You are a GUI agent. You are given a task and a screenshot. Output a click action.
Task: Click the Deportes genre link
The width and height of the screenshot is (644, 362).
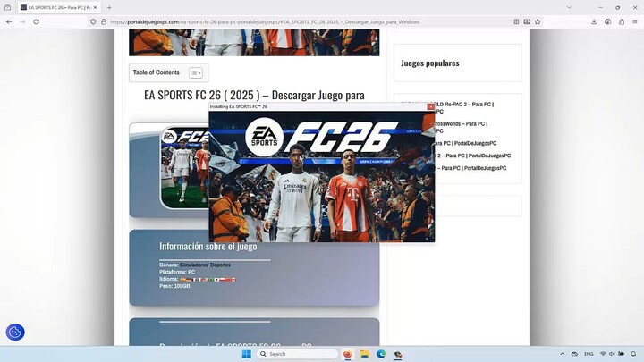[x=220, y=265]
